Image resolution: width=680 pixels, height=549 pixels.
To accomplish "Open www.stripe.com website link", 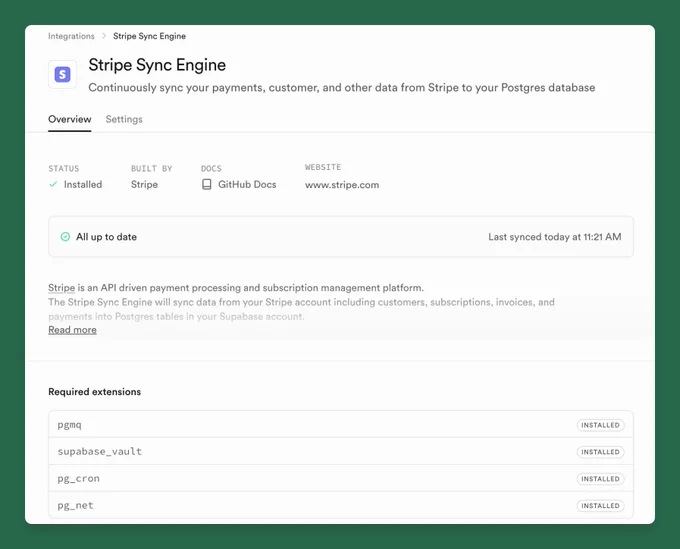I will [342, 185].
